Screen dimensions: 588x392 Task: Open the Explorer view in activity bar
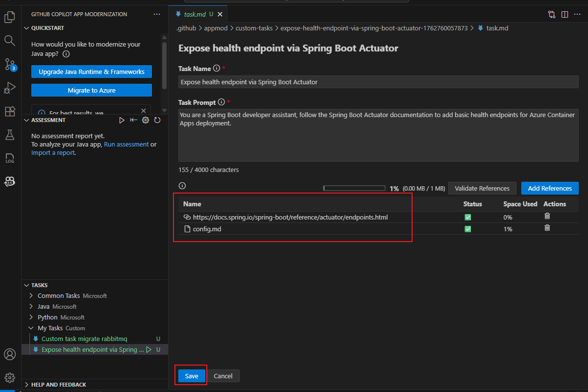click(x=10, y=18)
